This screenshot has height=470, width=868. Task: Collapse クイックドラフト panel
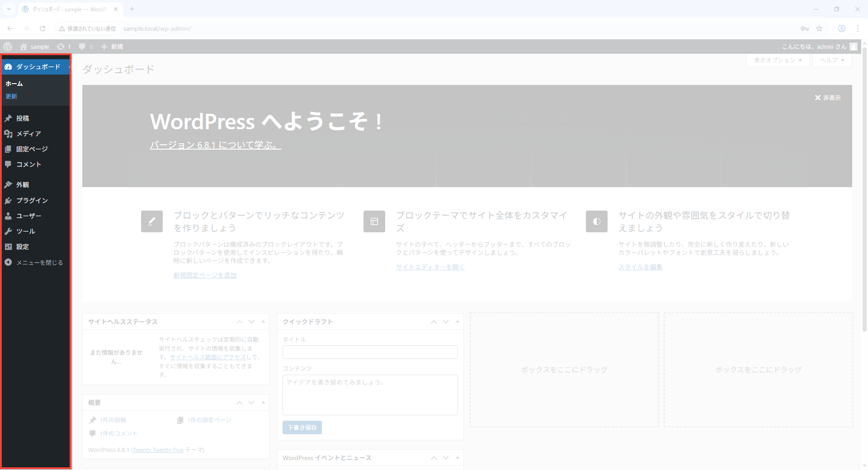tap(458, 322)
